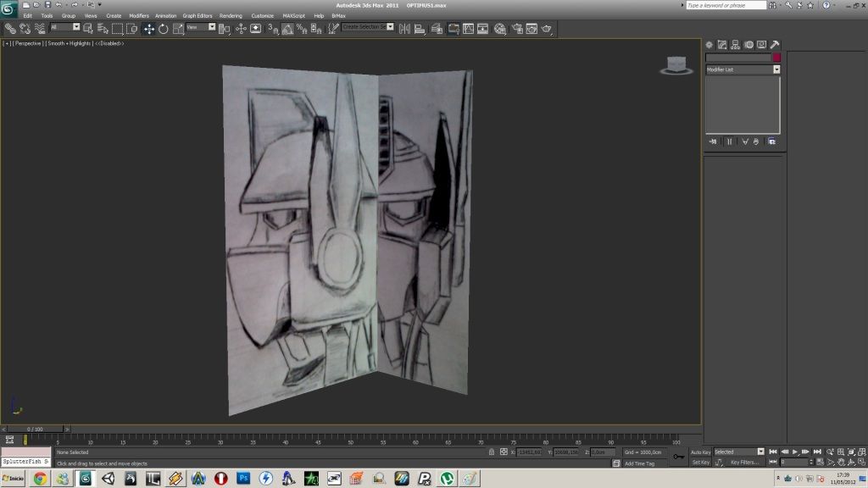
Task: Click the Mirror tool
Action: coord(404,29)
